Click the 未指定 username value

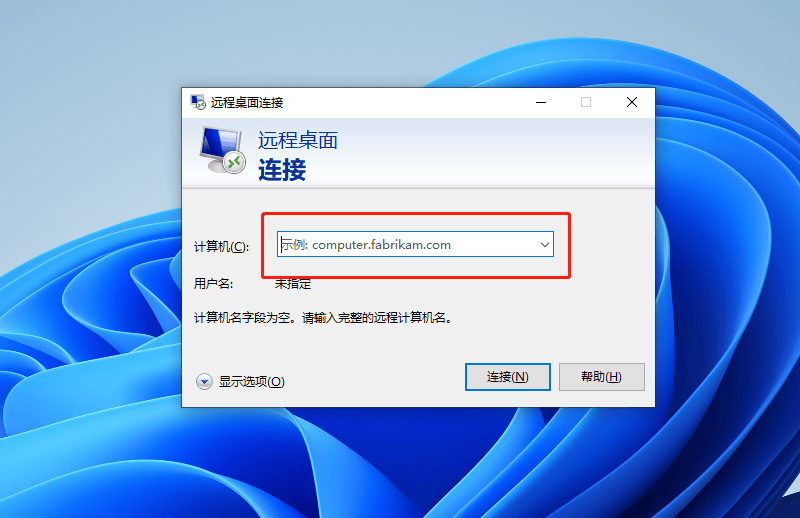(293, 284)
